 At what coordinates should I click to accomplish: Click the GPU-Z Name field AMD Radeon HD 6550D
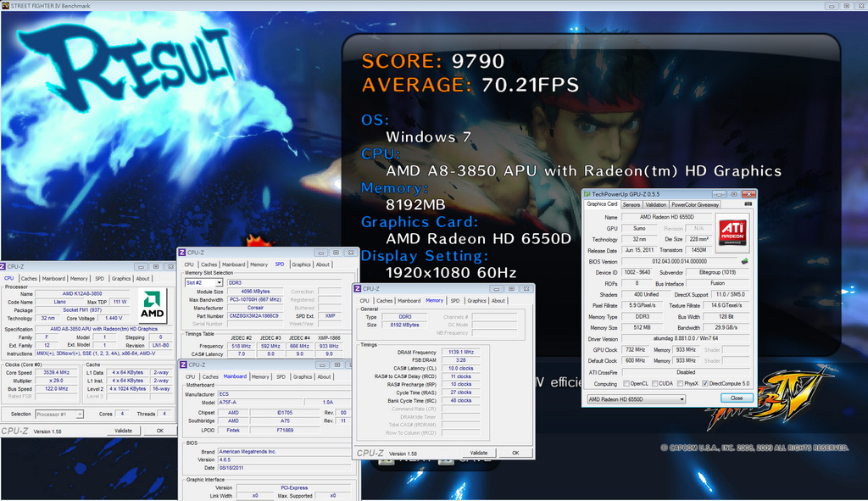coord(667,217)
